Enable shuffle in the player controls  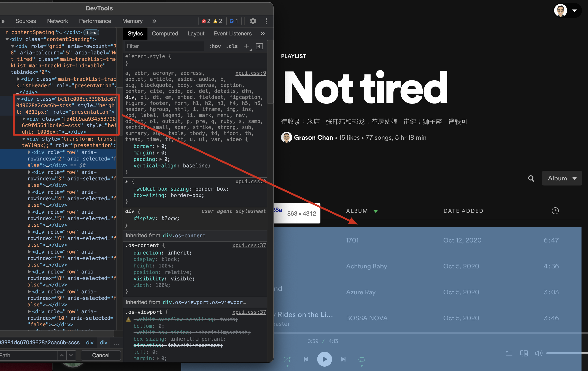coord(288,359)
